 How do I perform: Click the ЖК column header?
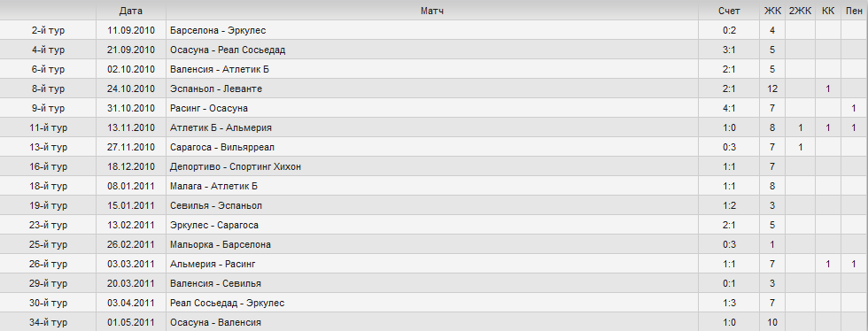[x=772, y=12]
